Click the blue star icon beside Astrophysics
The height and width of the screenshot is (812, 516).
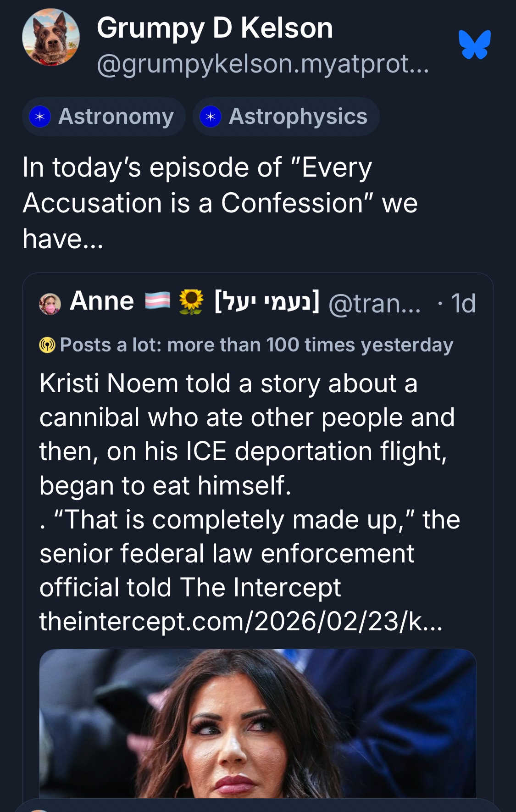(211, 117)
